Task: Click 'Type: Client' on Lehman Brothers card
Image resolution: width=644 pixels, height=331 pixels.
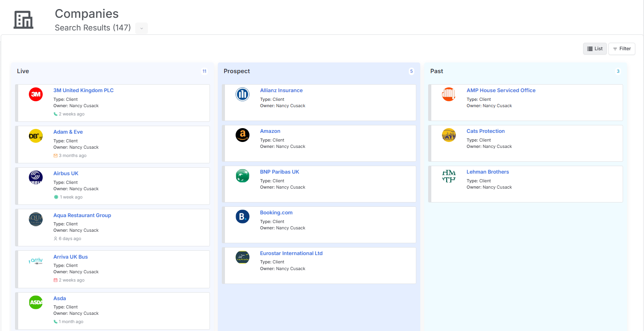Action: (x=479, y=181)
